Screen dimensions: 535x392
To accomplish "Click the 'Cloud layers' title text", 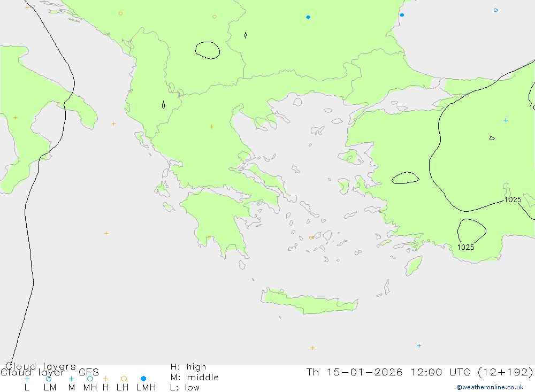I will click(x=41, y=366).
